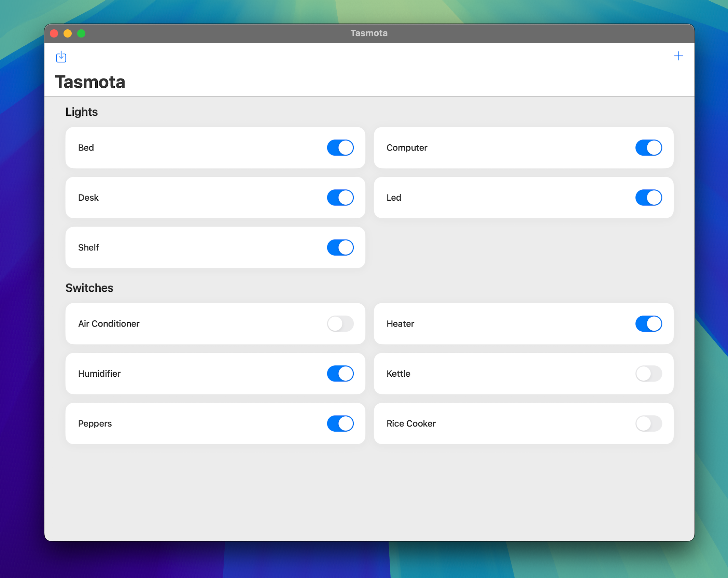The image size is (728, 578).
Task: Click the Lights section header
Action: 82,112
